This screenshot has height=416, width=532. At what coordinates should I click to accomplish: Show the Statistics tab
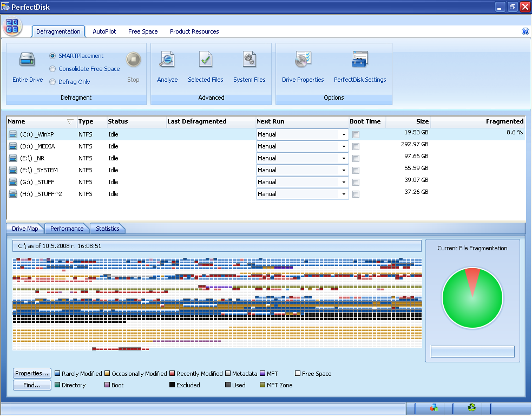[x=108, y=229]
